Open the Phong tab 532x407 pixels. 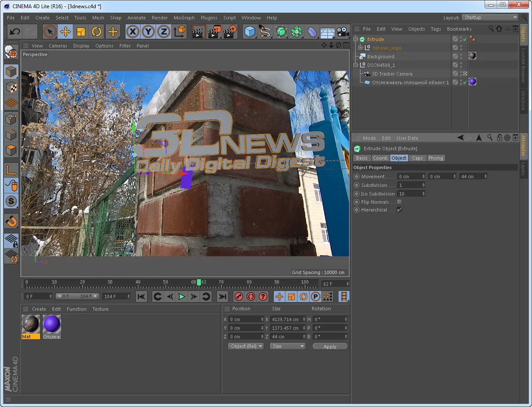click(435, 158)
